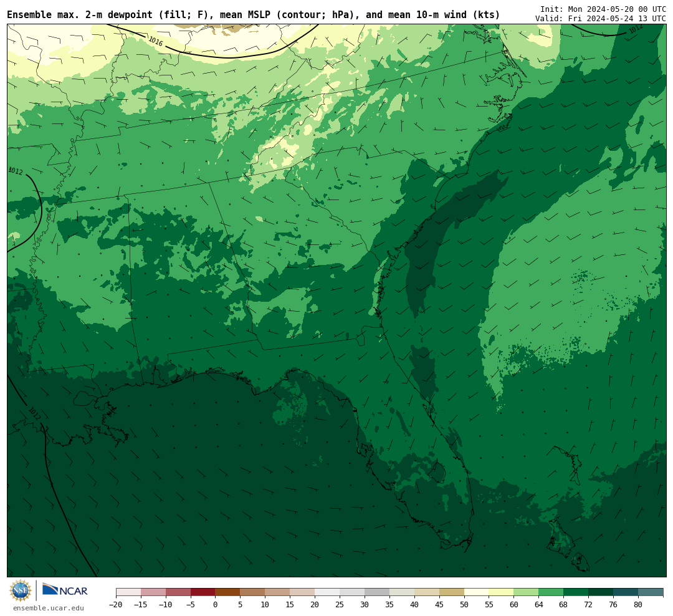
Task: Pick the 45 to 50 khaki swatch
Action: [452, 592]
